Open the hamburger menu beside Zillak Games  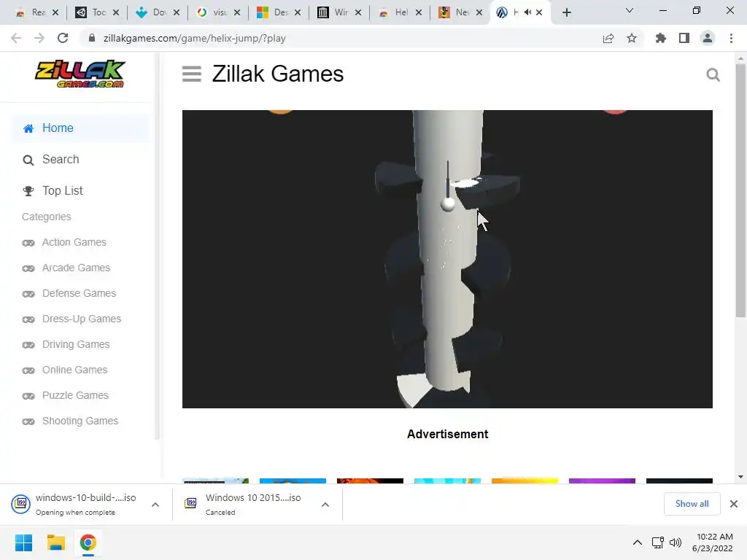point(192,74)
